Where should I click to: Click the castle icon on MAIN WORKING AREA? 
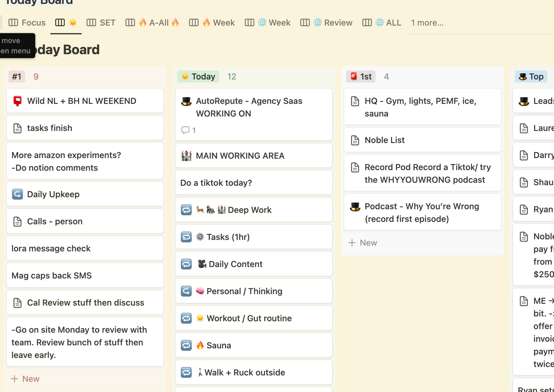186,156
